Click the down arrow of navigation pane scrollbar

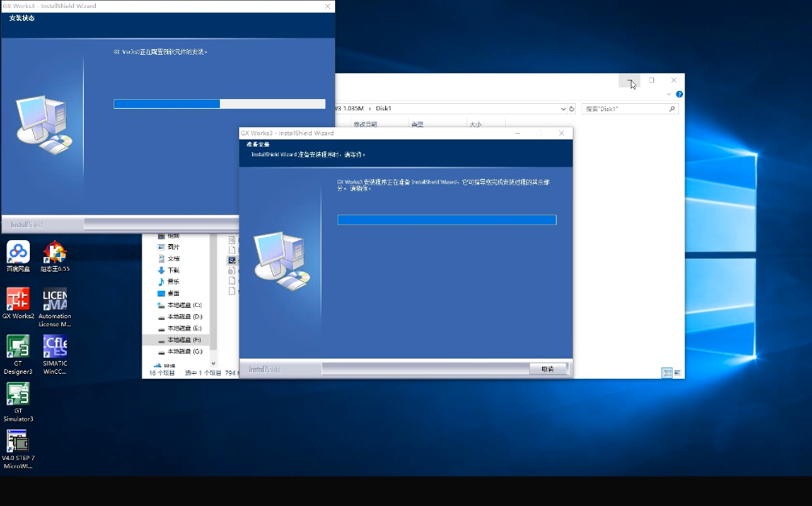[213, 363]
